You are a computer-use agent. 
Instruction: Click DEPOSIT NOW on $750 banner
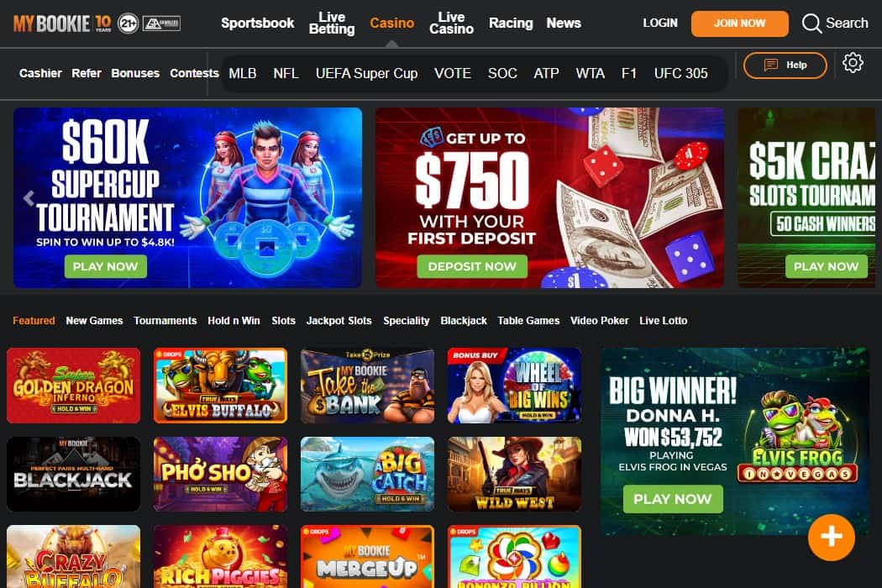pos(472,266)
